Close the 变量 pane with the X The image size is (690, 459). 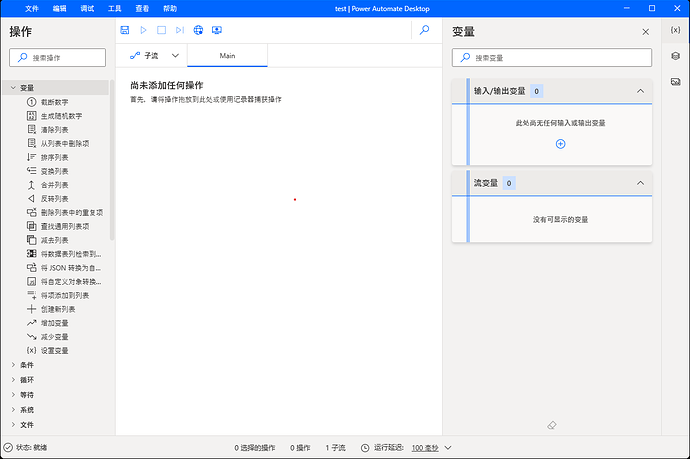click(x=645, y=32)
